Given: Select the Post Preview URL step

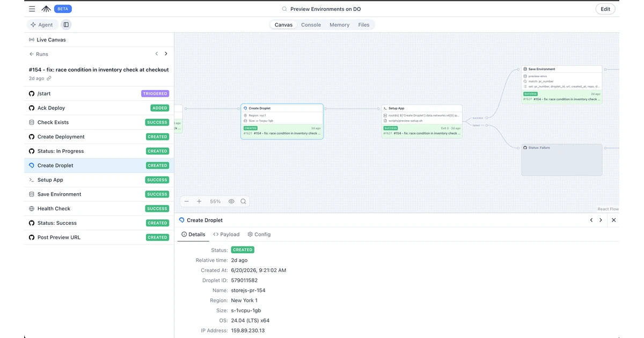Looking at the screenshot, I should coord(99,237).
